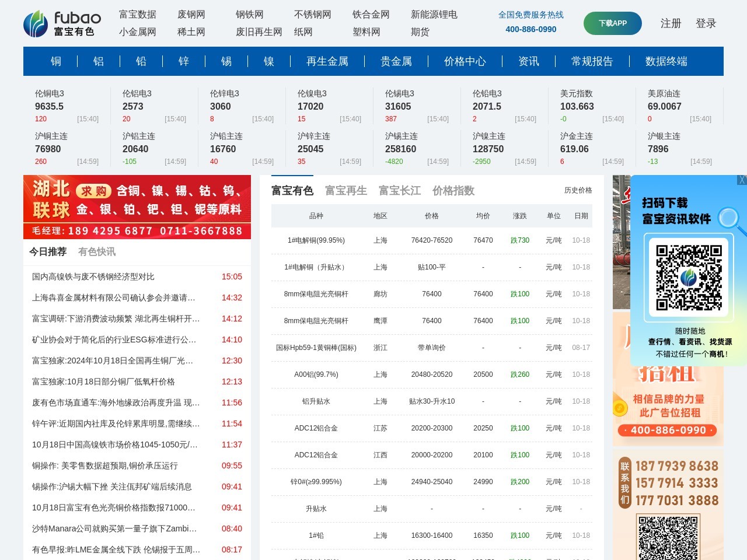Viewport: 747px width, 560px height.
Task: Click the 湖北联球 banner advertisement
Action: click(137, 206)
